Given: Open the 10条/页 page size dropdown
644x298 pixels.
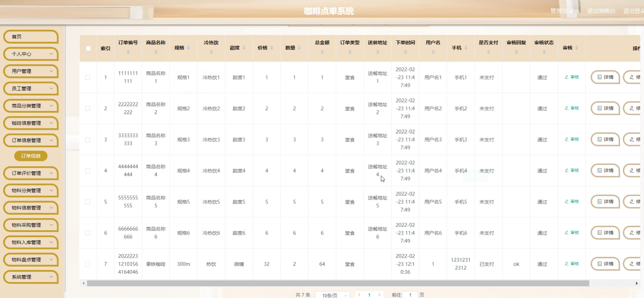Looking at the screenshot, I should (x=333, y=295).
